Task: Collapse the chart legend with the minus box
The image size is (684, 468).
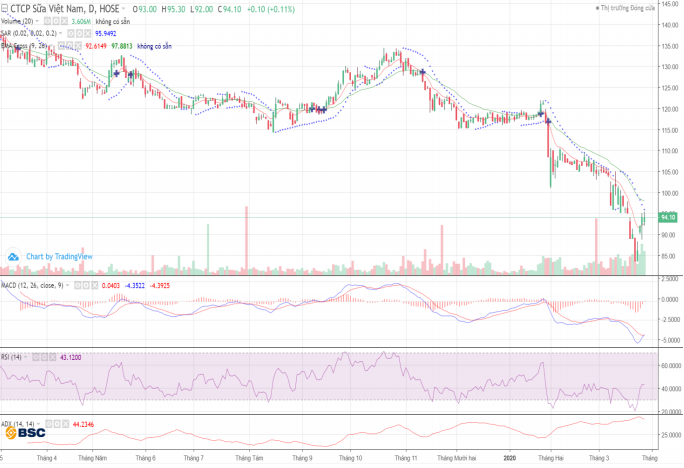Action: [x=4, y=9]
